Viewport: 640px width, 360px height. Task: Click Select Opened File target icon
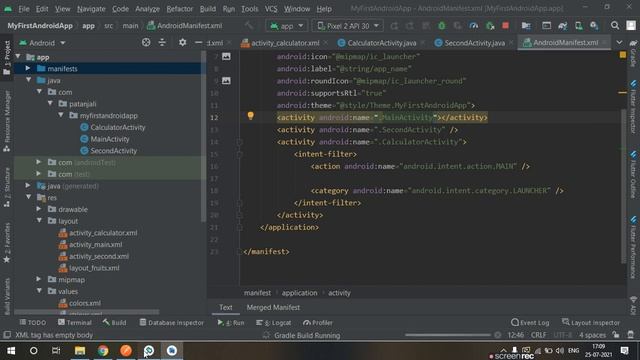click(x=146, y=42)
